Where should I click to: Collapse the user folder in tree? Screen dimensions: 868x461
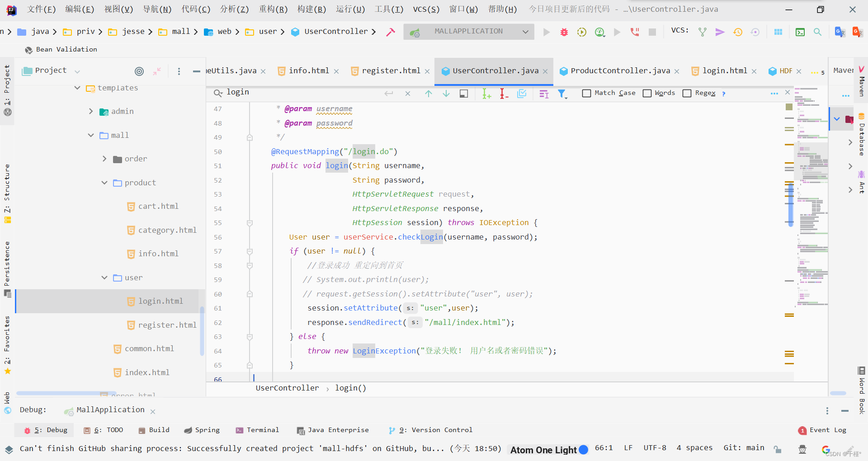click(x=104, y=278)
